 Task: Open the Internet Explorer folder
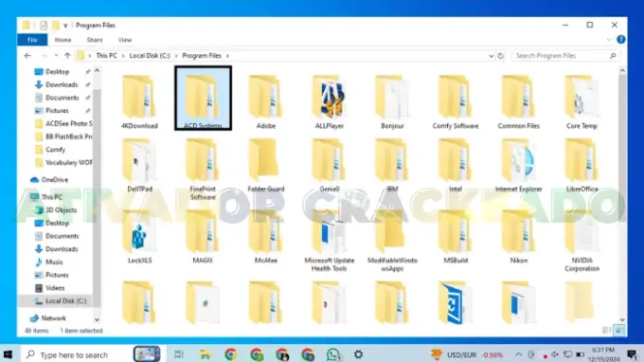(519, 165)
